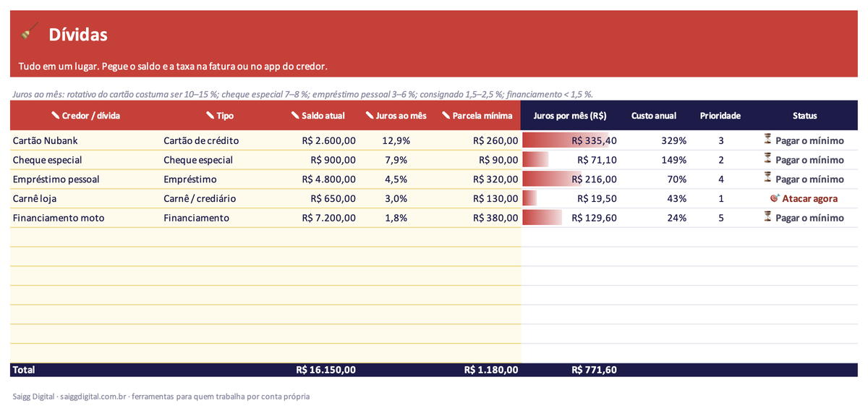Click the pencil icon in Parcela mínima header
This screenshot has height=411, width=868.
point(446,115)
